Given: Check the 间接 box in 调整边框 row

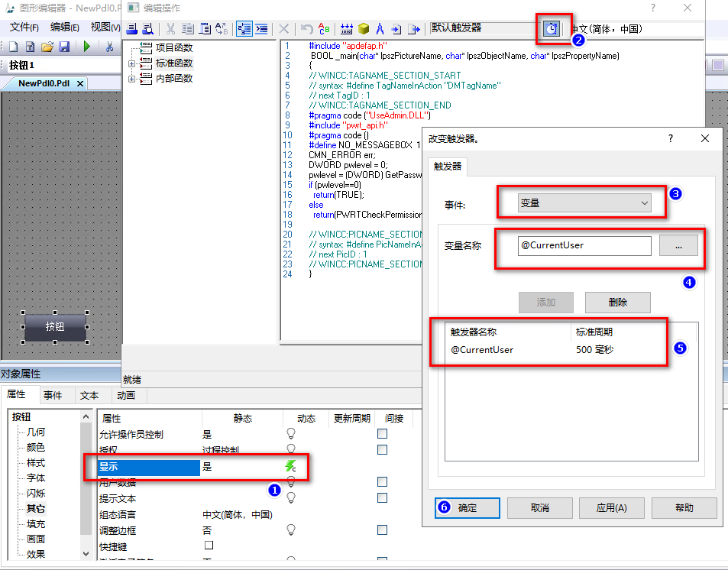Looking at the screenshot, I should click(382, 530).
